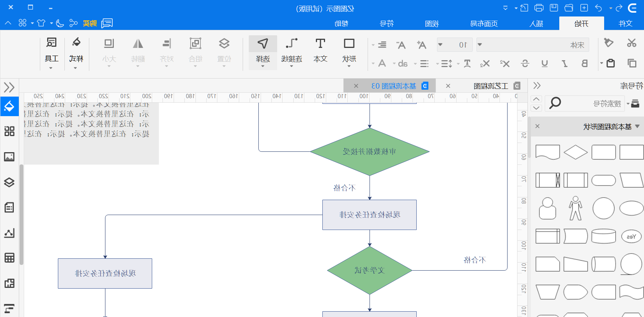Switch to the 视图 view tab
644x317 pixels.
click(x=432, y=23)
